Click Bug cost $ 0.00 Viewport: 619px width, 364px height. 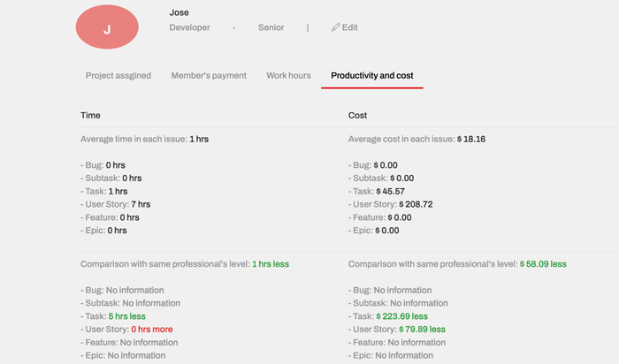386,165
